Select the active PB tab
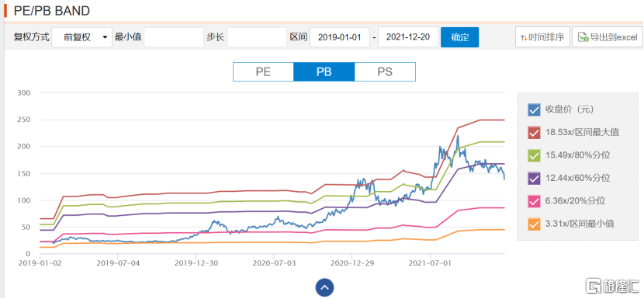 coord(324,71)
